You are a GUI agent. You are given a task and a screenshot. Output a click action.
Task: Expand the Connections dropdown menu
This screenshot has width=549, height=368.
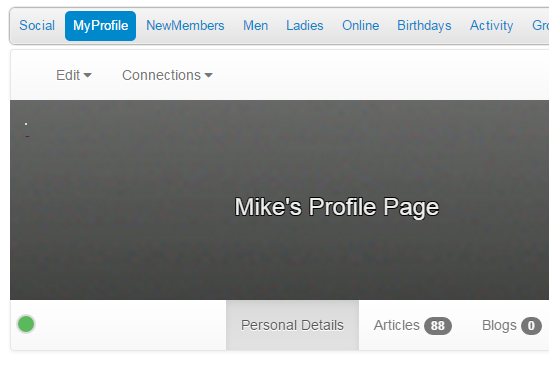pyautogui.click(x=167, y=75)
